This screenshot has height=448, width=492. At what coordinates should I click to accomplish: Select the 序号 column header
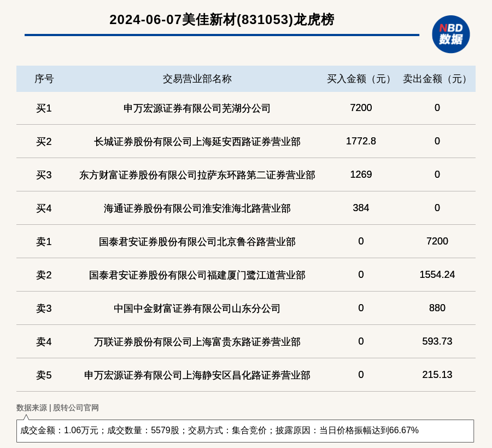coord(44,79)
